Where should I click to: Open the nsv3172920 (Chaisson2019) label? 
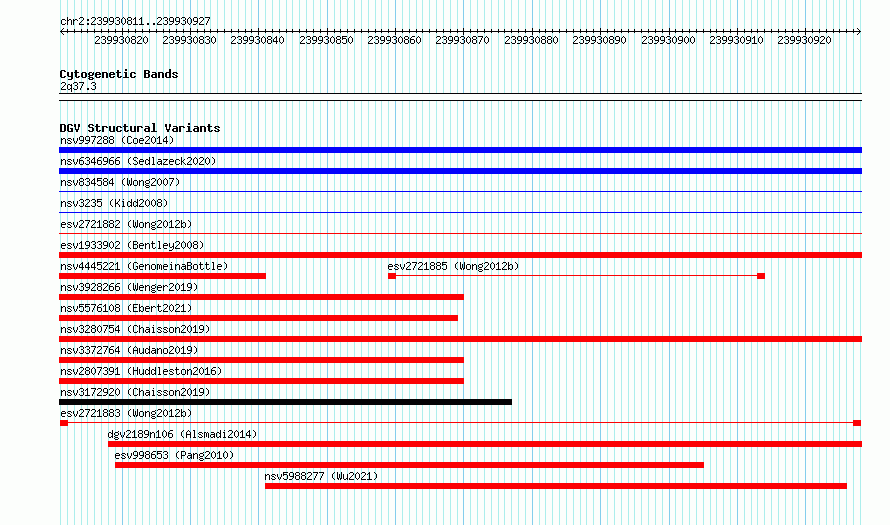click(x=135, y=392)
